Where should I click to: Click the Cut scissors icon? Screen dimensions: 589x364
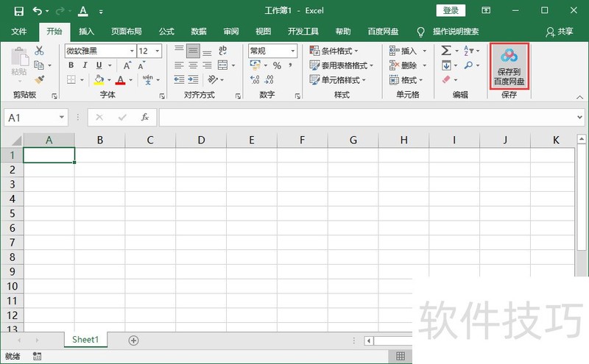coord(39,51)
